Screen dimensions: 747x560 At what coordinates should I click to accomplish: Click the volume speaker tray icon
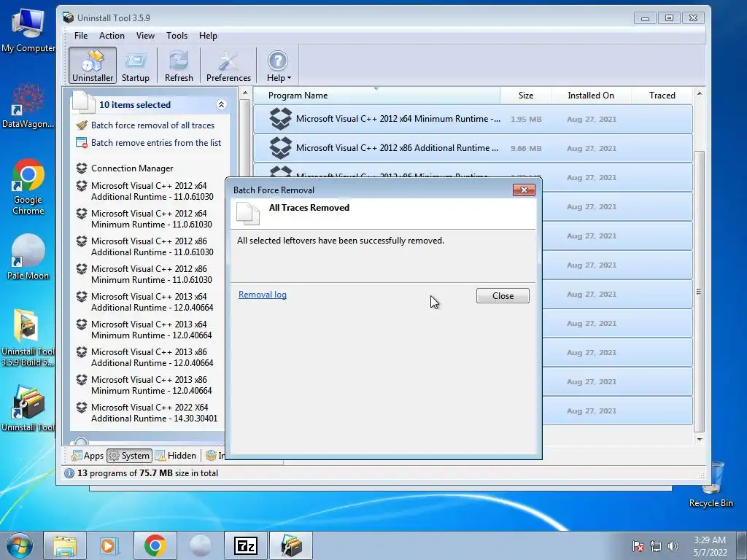[673, 546]
